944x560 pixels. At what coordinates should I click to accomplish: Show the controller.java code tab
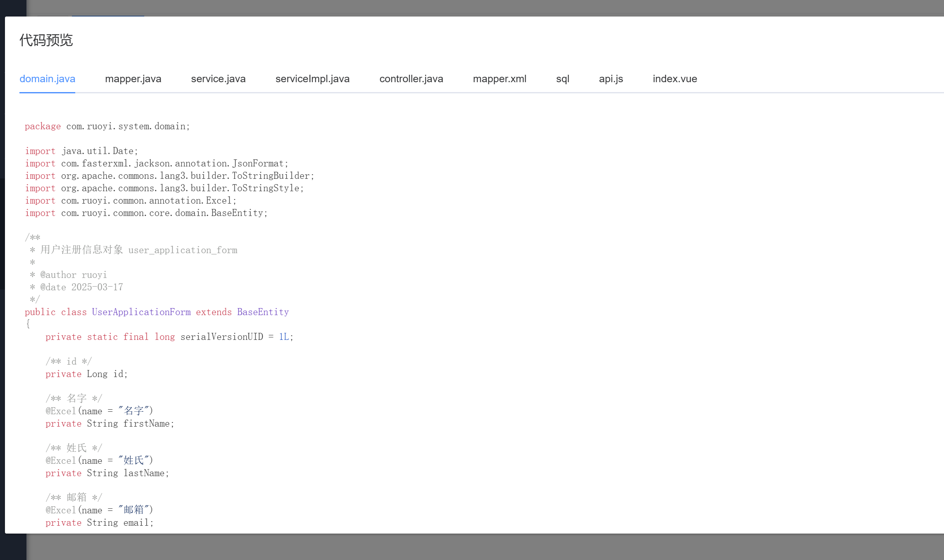(411, 79)
